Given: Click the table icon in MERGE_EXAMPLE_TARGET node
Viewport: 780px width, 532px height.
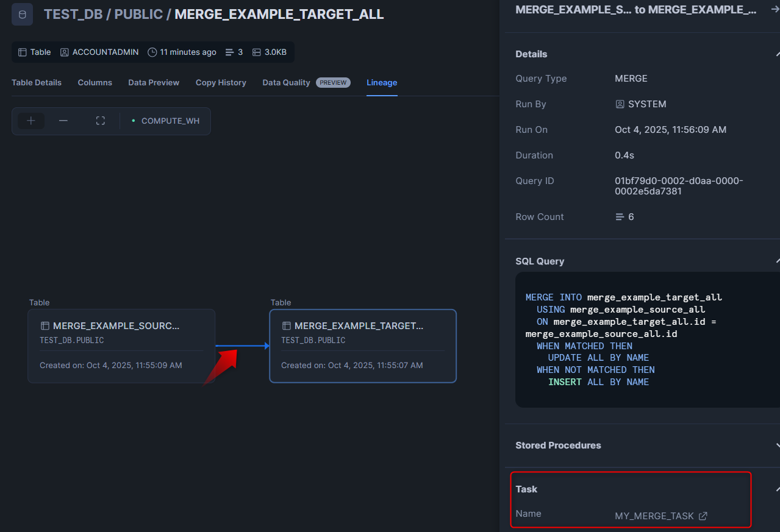Looking at the screenshot, I should [286, 326].
